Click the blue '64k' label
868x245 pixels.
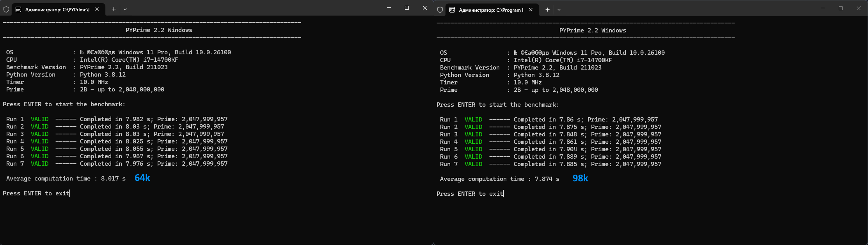tap(142, 178)
